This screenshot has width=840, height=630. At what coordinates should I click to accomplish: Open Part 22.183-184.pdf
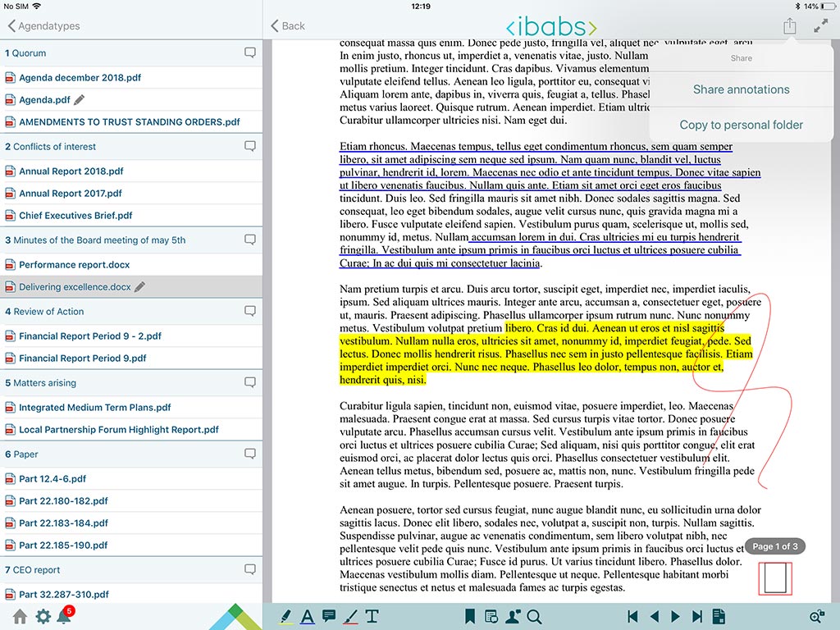[x=131, y=523]
